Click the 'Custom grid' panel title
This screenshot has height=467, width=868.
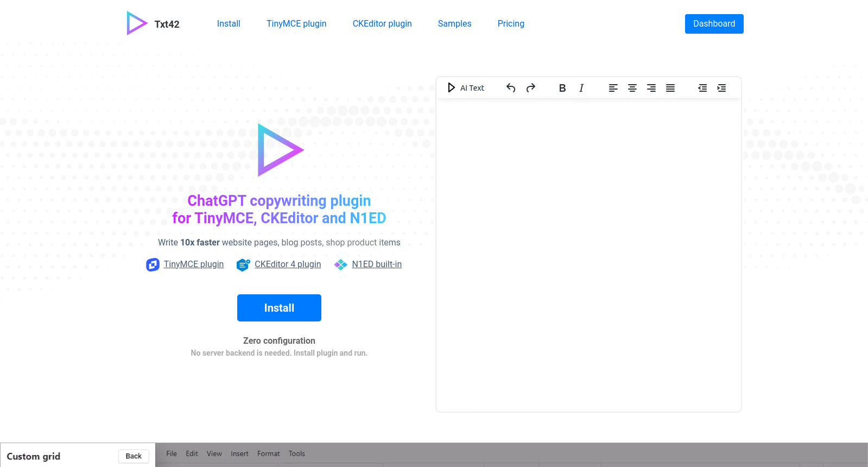click(x=34, y=456)
